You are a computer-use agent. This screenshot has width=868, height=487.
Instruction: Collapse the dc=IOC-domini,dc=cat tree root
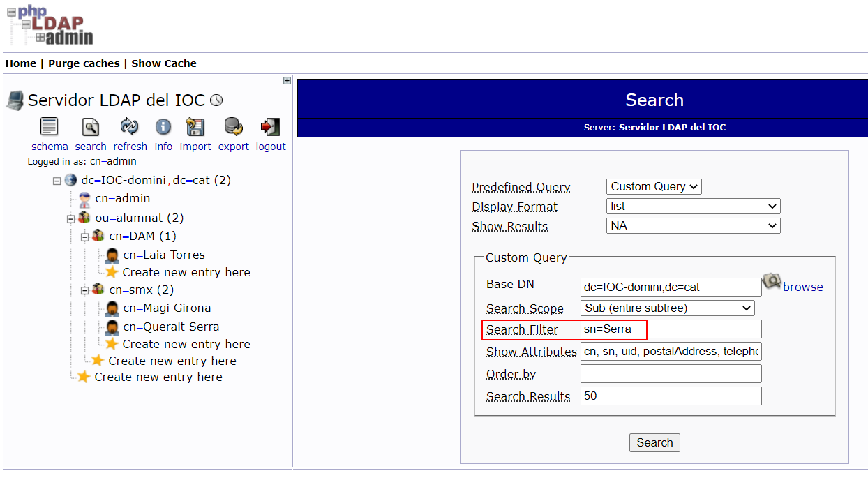57,181
